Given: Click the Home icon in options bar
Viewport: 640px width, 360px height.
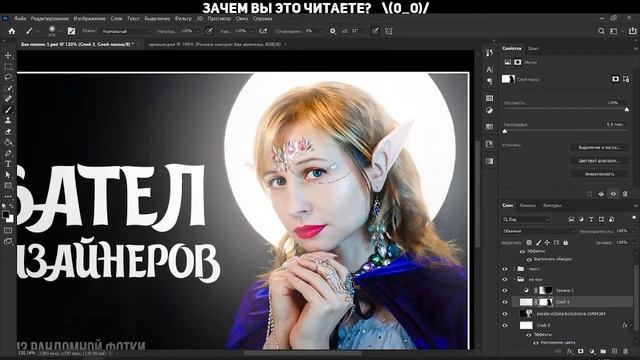Looking at the screenshot, I should click(x=12, y=31).
